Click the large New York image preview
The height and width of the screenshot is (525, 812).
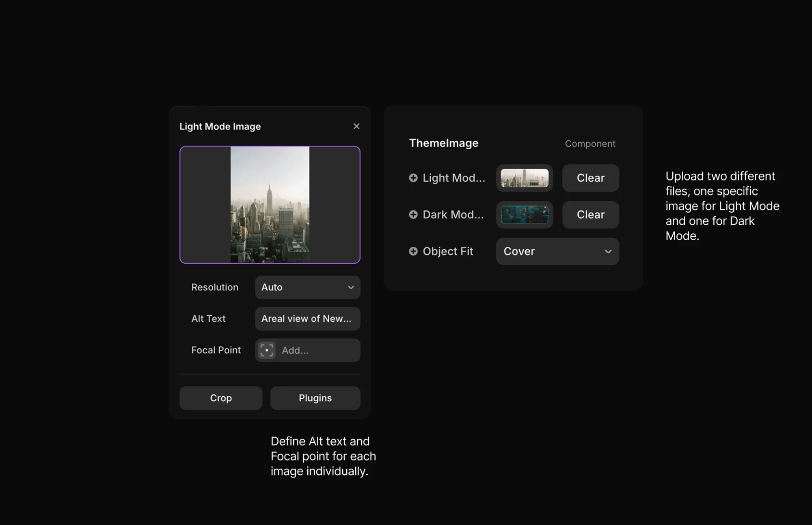point(270,205)
